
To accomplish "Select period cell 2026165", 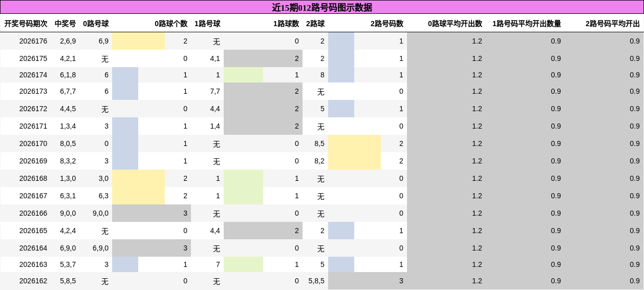I will click(33, 231).
